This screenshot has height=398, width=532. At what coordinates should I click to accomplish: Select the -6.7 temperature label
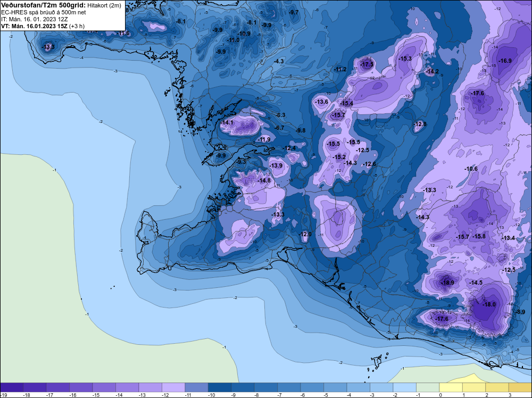(279, 128)
